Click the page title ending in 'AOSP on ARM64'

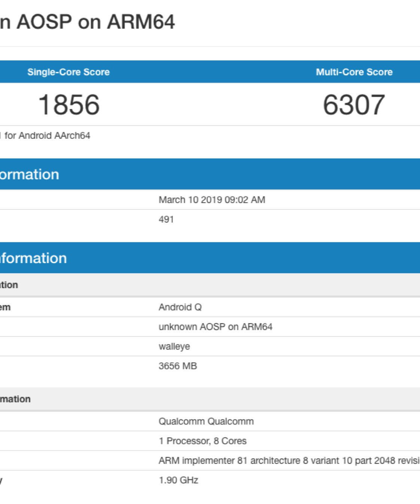[88, 22]
